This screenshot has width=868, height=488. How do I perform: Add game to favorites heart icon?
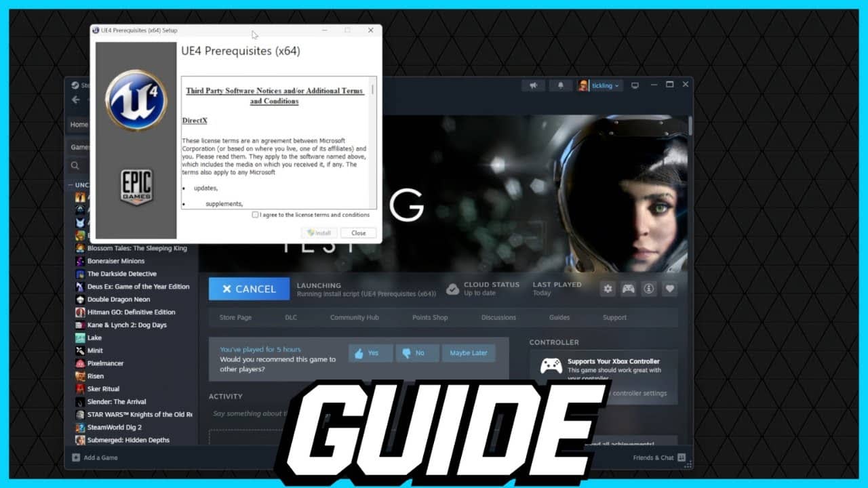tap(669, 289)
